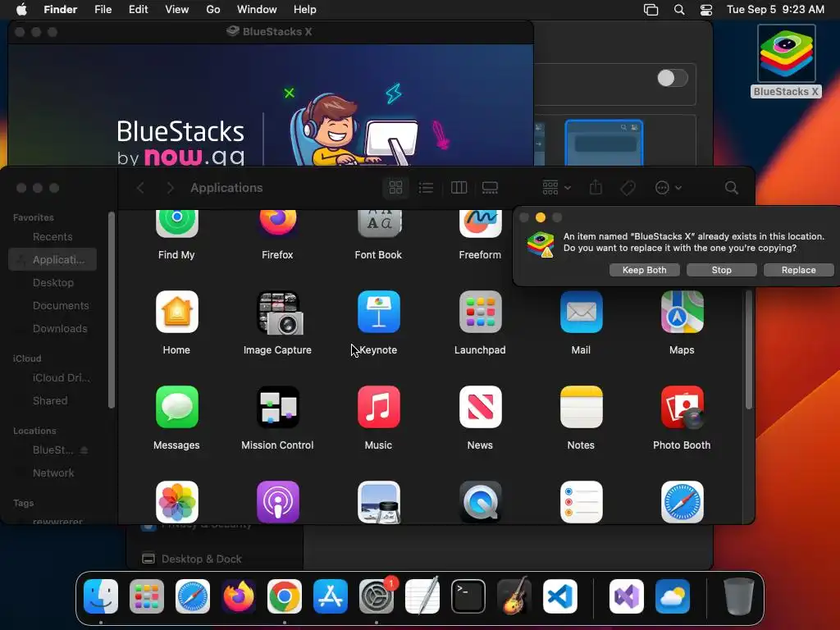Open the Edit menu
The image size is (840, 630).
pyautogui.click(x=138, y=10)
